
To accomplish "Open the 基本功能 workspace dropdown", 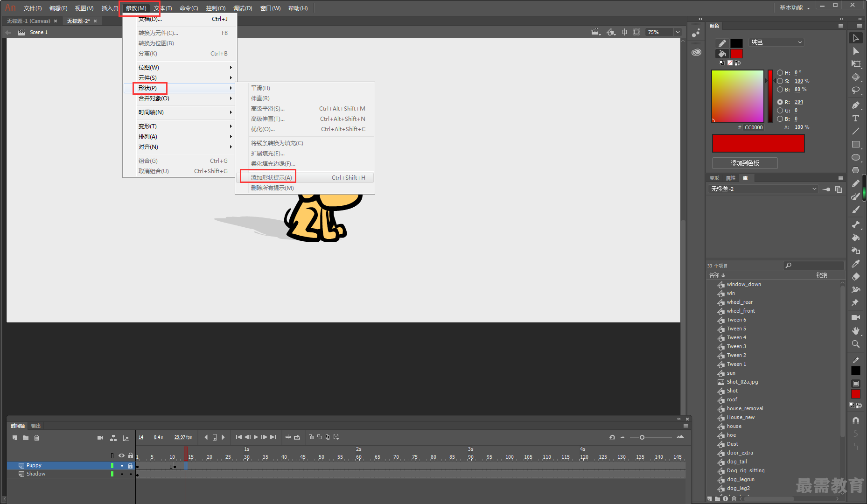I will [794, 8].
